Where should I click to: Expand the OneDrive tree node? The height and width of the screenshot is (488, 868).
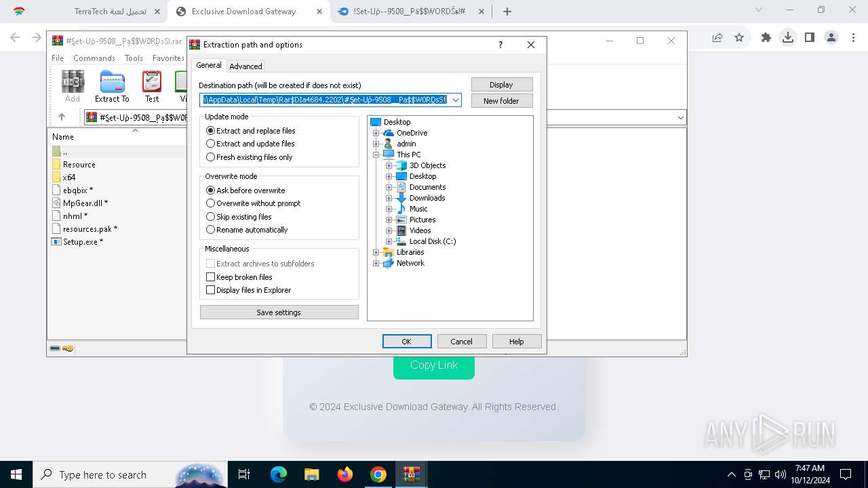[x=376, y=133]
